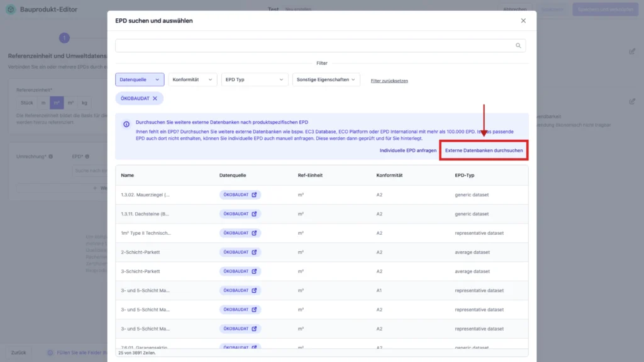Select the m³ reference unit
This screenshot has width=644, height=362.
[x=70, y=103]
